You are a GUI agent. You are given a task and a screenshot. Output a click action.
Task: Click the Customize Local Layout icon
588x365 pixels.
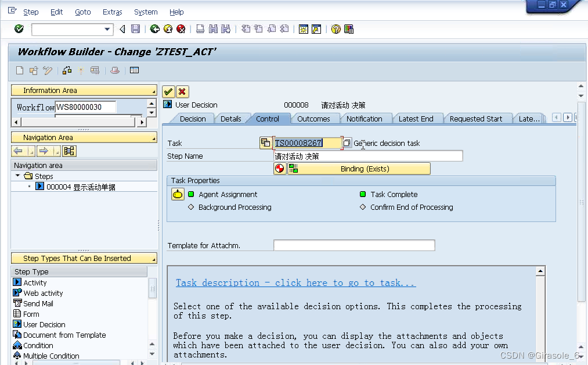pyautogui.click(x=349, y=29)
